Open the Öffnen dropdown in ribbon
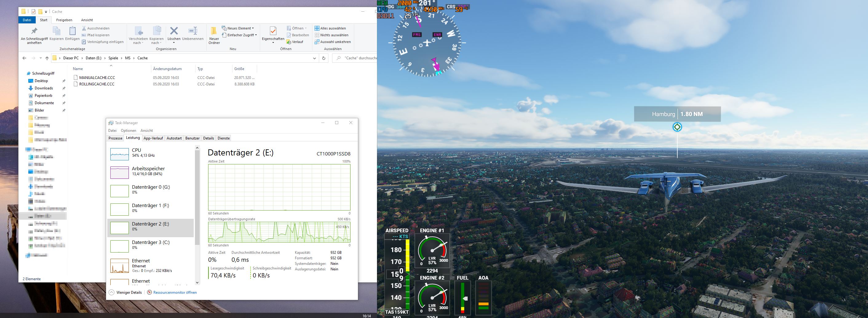The height and width of the screenshot is (318, 868). point(297,28)
